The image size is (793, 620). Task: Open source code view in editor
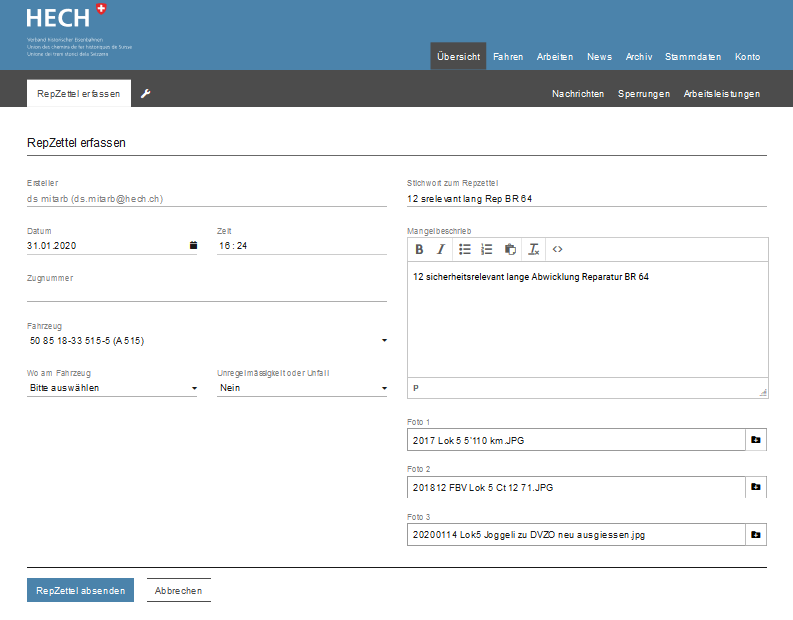point(558,249)
